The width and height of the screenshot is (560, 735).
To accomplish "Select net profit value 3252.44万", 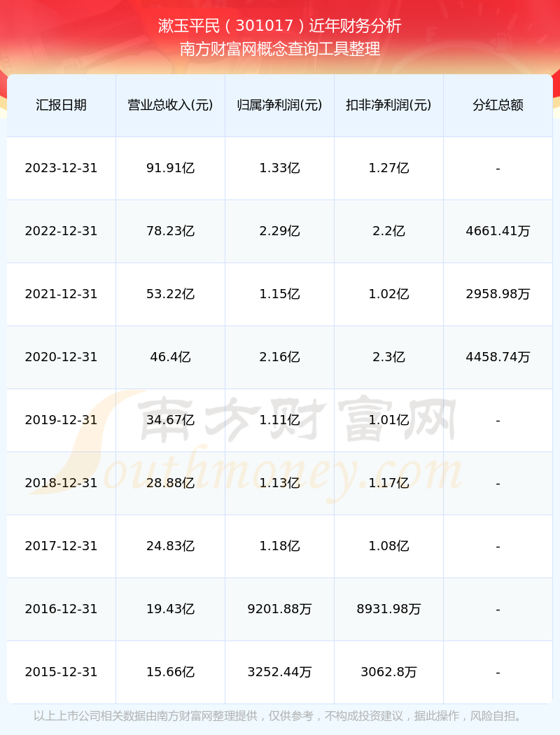I will pyautogui.click(x=280, y=672).
